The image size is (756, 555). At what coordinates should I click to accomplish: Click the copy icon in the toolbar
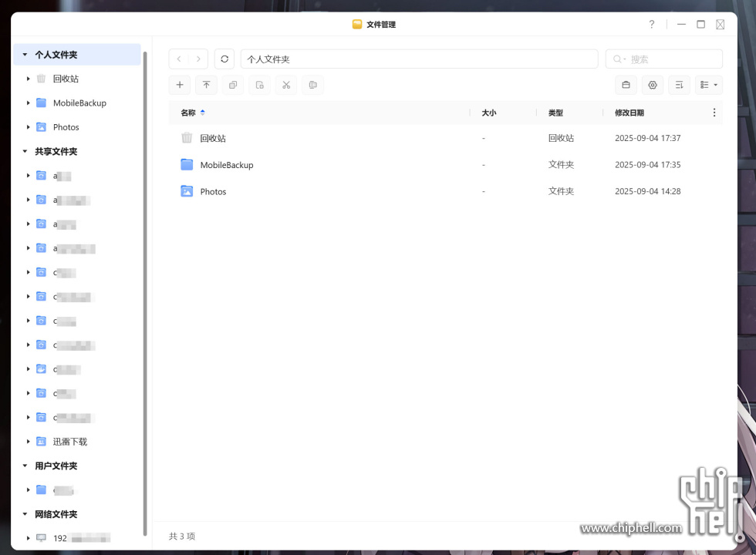pos(233,85)
